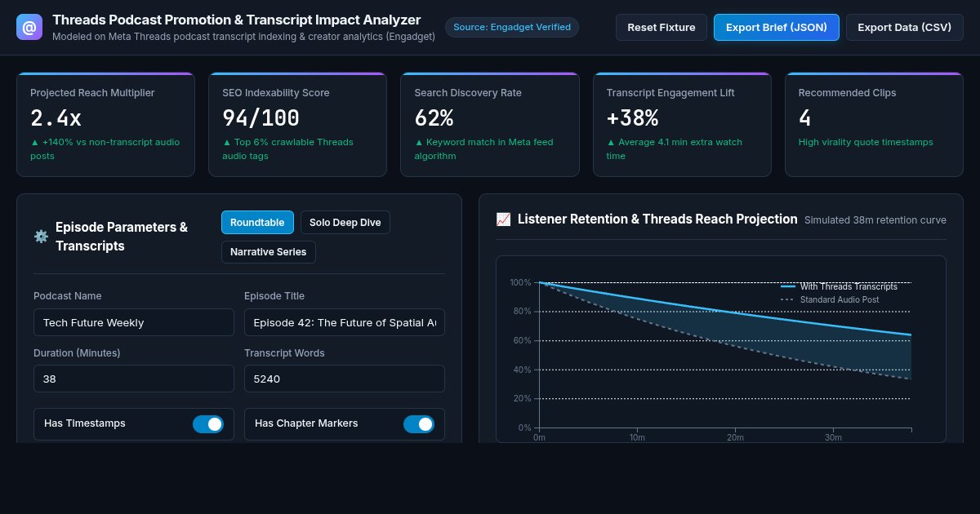The height and width of the screenshot is (514, 980).
Task: Click the Transcript Engagement Lift card
Action: pos(682,124)
